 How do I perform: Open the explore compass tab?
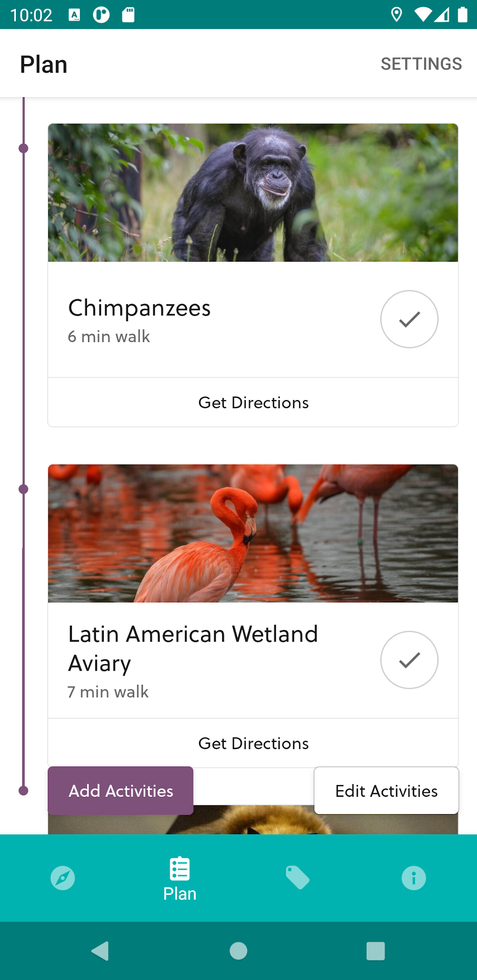pyautogui.click(x=63, y=878)
